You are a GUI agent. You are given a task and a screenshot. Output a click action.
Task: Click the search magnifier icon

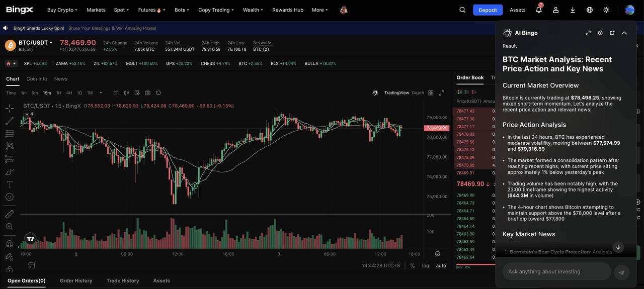point(462,10)
